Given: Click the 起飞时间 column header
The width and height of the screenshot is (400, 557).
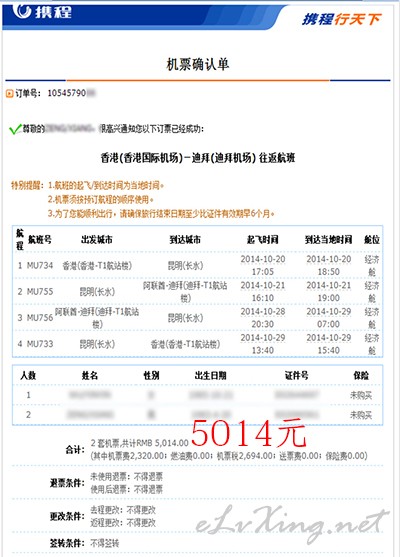Looking at the screenshot, I should 263,240.
